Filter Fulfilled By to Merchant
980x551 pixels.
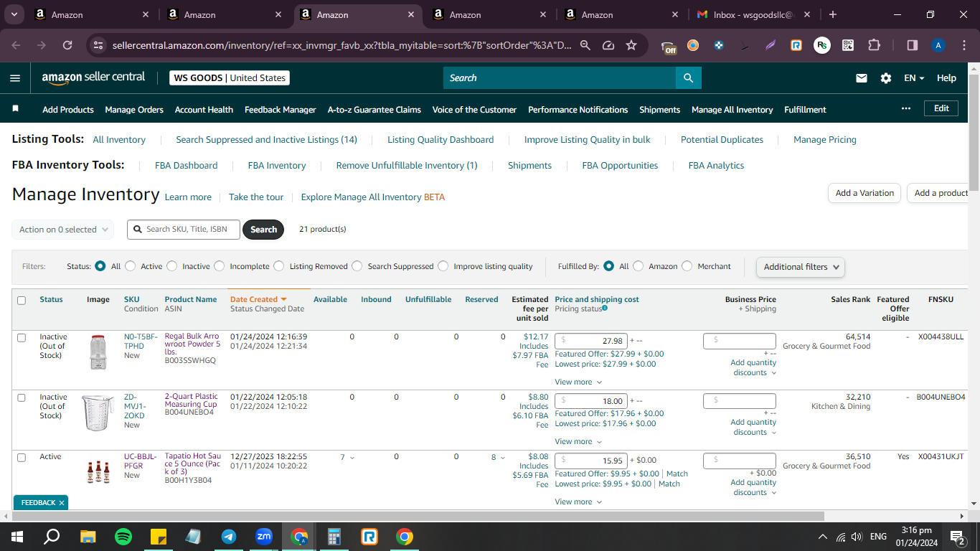[x=687, y=266]
